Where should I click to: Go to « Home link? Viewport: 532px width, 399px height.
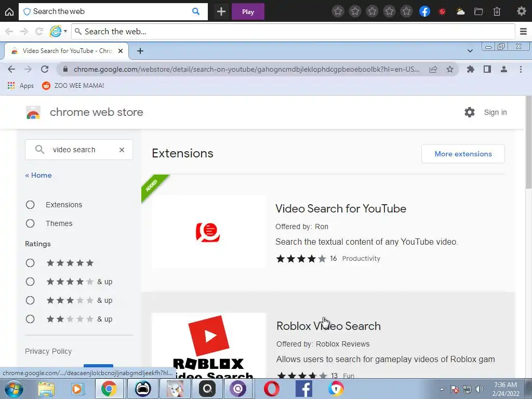click(x=38, y=175)
